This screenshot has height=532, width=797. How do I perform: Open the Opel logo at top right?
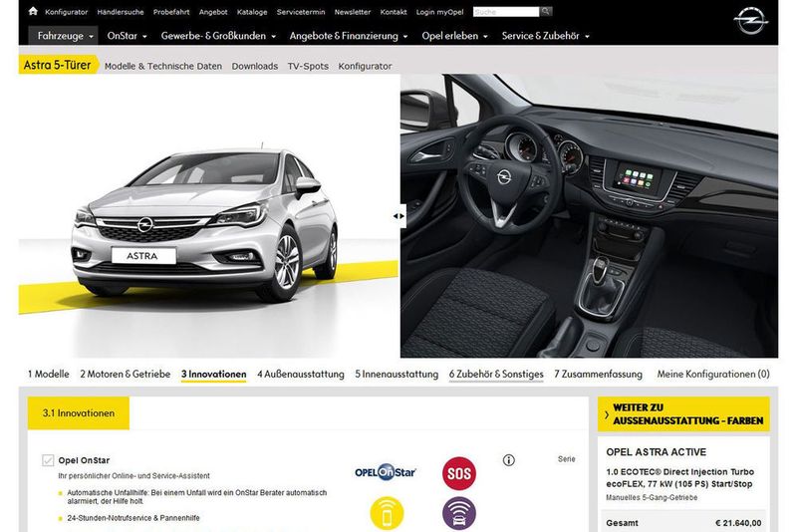click(751, 21)
